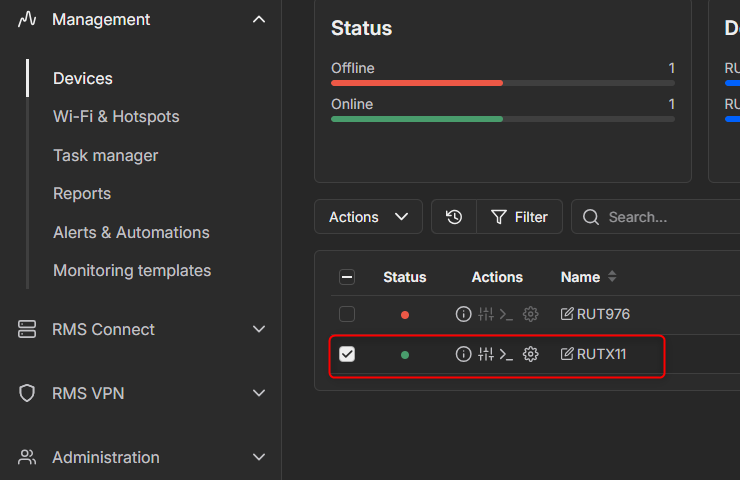Open the terminal icon for RUT976
This screenshot has height=480, width=740.
506,314
